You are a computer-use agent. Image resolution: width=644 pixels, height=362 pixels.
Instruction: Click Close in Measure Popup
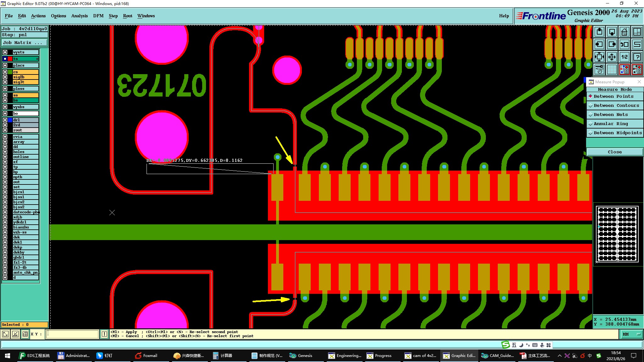click(614, 152)
